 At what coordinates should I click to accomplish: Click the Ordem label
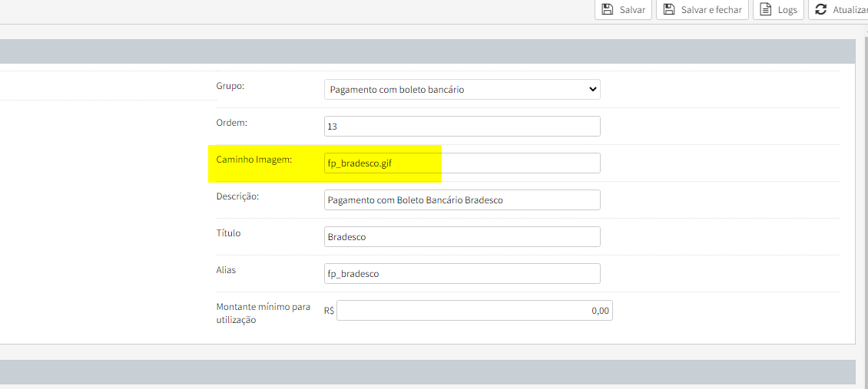click(x=231, y=123)
